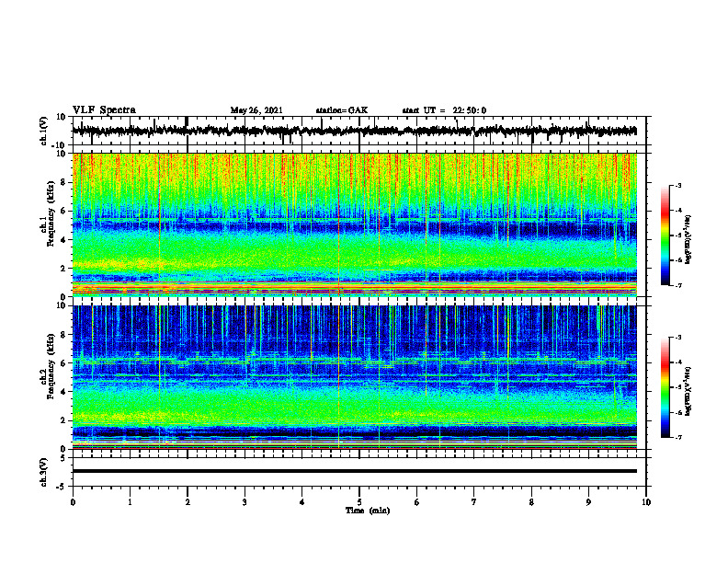Click the "8" kHz tick on ch.1 spectrogram axis

(x=63, y=182)
